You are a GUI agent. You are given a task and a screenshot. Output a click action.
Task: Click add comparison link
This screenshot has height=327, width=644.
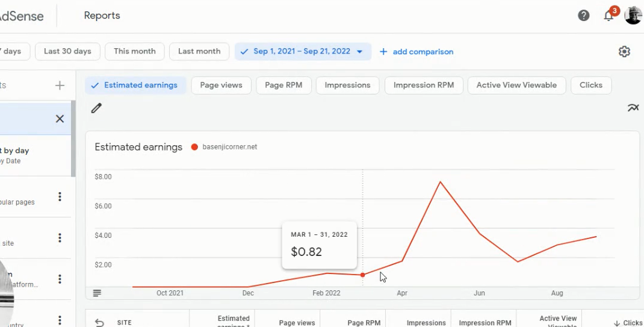423,52
